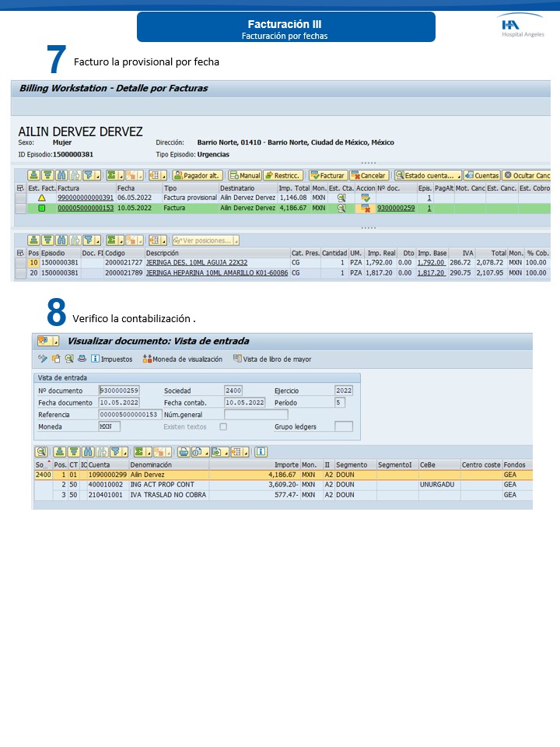Screen dimensions: 560x747
Task: Select row of Factura 000005000000153
Action: (19, 209)
